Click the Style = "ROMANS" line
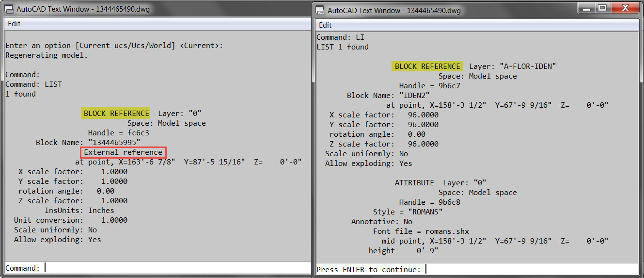 pyautogui.click(x=408, y=212)
